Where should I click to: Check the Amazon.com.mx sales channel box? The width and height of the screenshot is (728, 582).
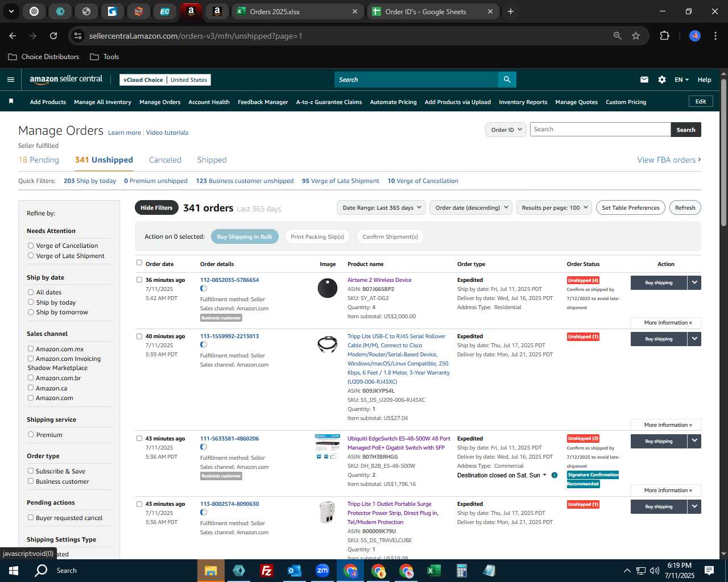tap(31, 348)
